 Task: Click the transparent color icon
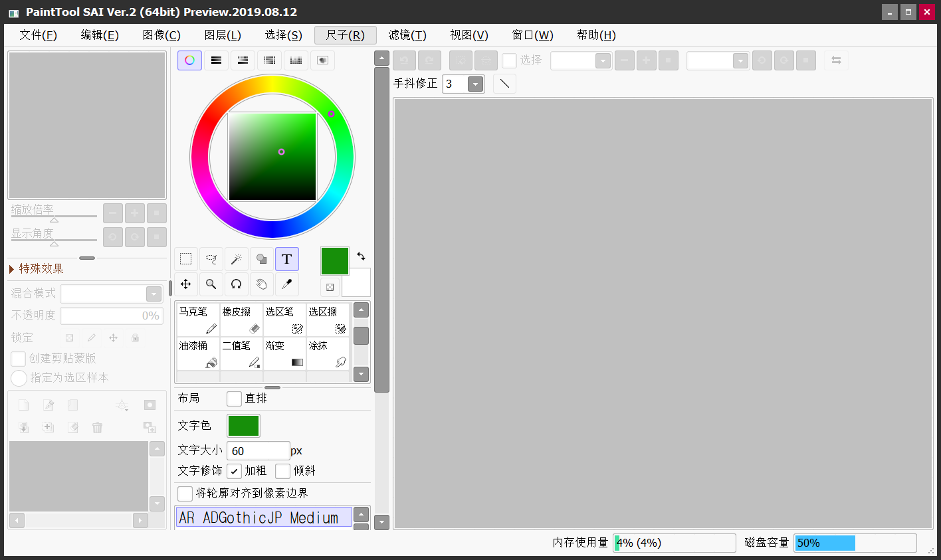[330, 287]
